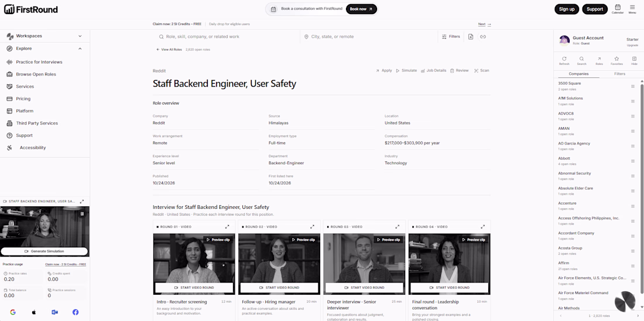Viewport: 644px width, 321px height.
Task: Start video round for Hiring manager
Action: tap(279, 288)
